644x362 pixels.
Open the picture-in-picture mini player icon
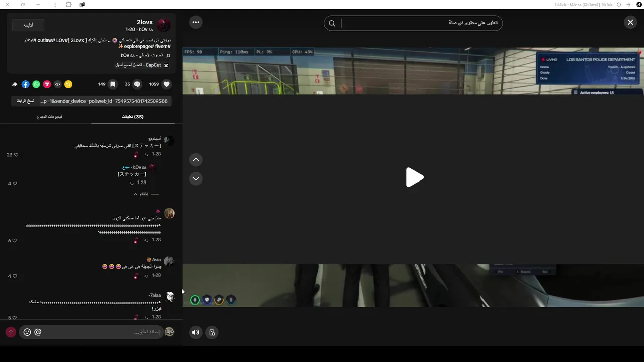click(x=212, y=332)
